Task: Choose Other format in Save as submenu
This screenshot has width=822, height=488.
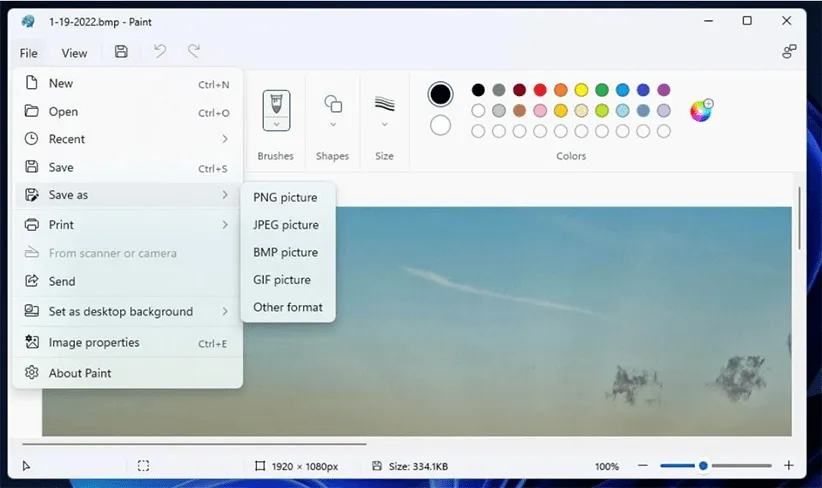Action: [x=288, y=307]
